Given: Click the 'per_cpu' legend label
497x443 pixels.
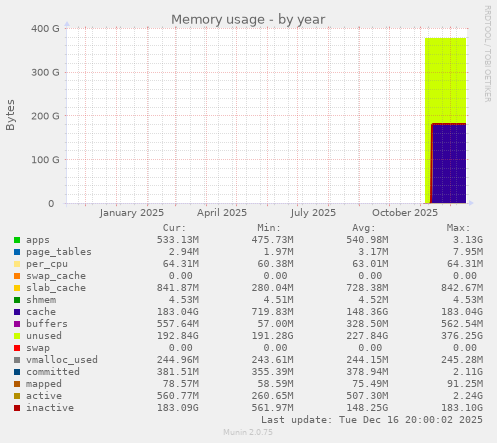Looking at the screenshot, I should tap(47, 264).
